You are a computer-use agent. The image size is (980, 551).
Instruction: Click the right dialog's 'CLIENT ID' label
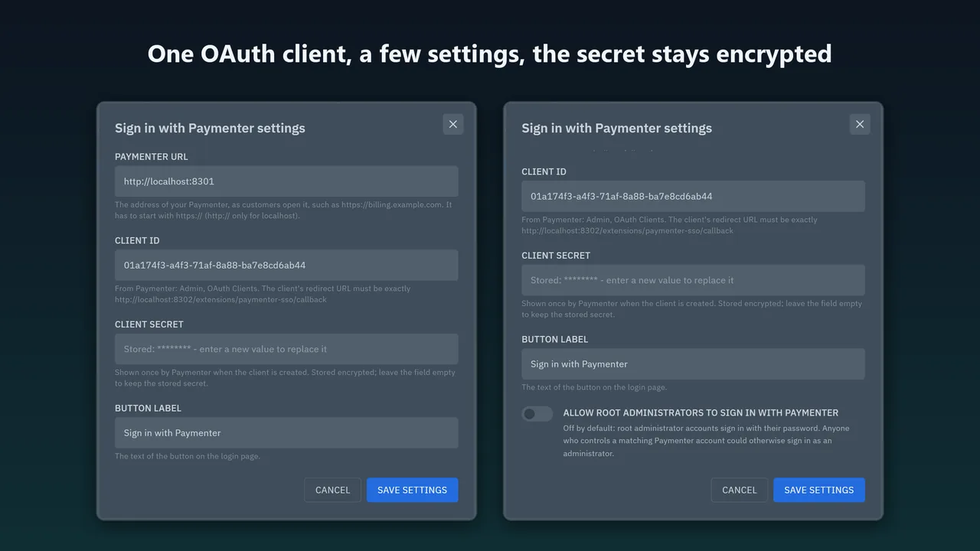coord(544,172)
